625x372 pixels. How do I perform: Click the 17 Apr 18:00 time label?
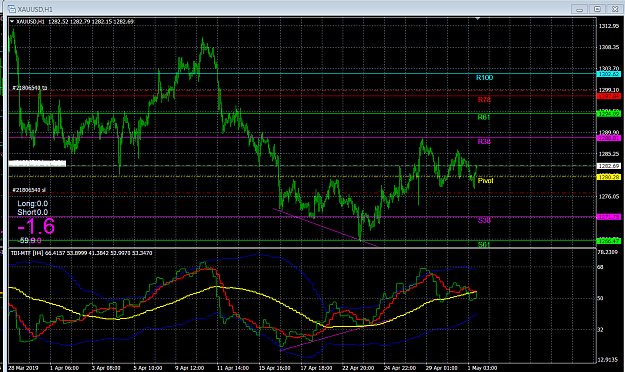(x=316, y=368)
